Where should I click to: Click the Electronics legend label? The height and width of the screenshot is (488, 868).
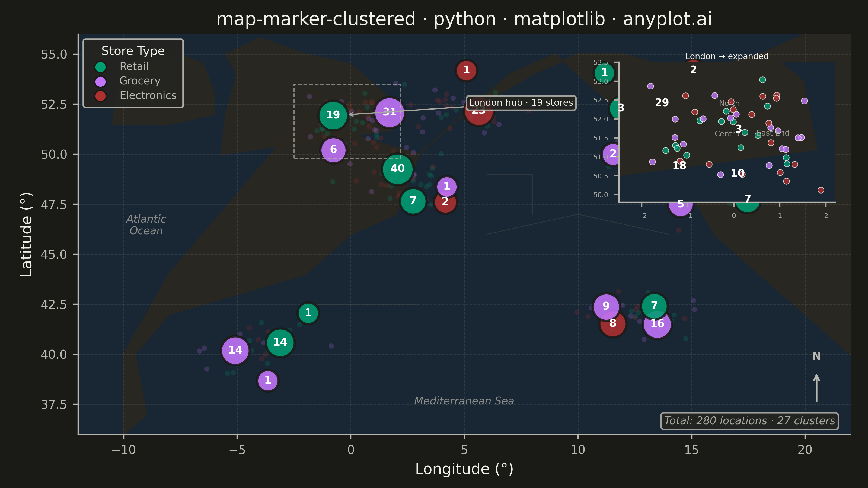(148, 95)
